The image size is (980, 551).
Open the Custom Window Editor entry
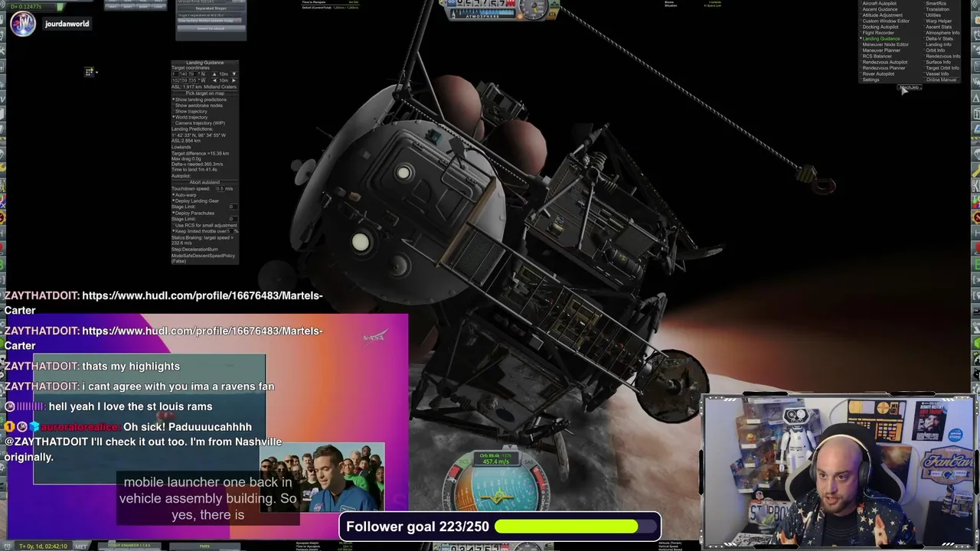pos(886,21)
